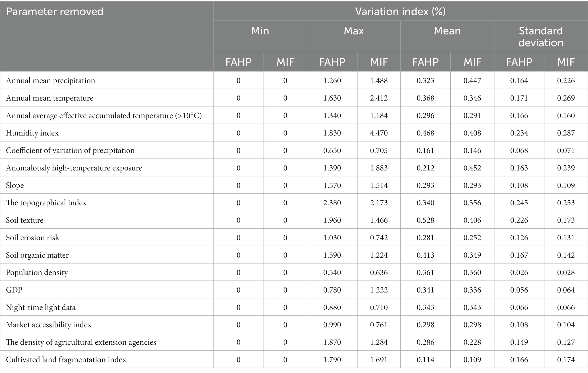The height and width of the screenshot is (373, 588).
Task: Select 'Cultivated land fragmentation index' row label
Action: point(66,360)
